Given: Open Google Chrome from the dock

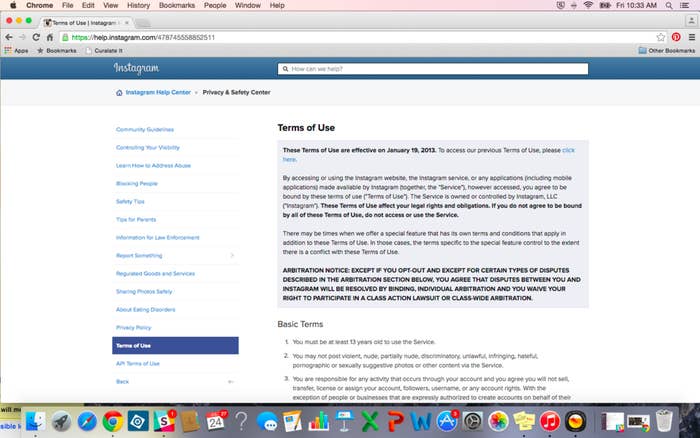Looking at the screenshot, I should pyautogui.click(x=113, y=421).
